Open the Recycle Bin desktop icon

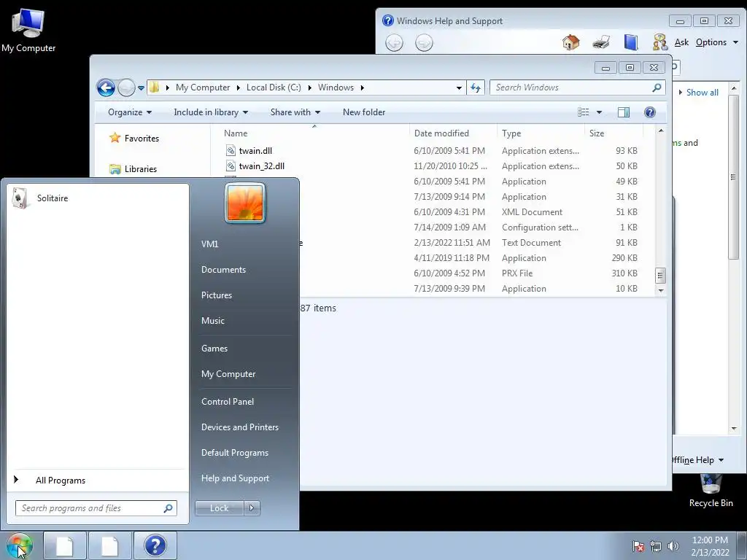tap(711, 491)
